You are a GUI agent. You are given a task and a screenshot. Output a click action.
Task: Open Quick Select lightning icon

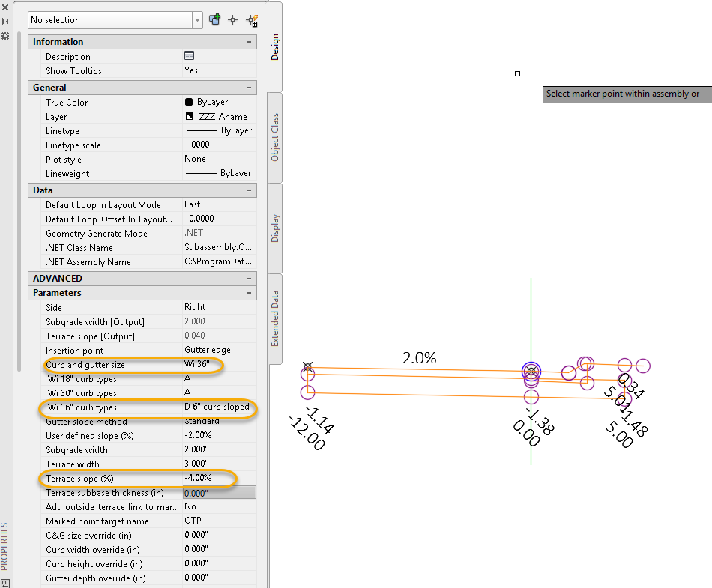point(252,20)
